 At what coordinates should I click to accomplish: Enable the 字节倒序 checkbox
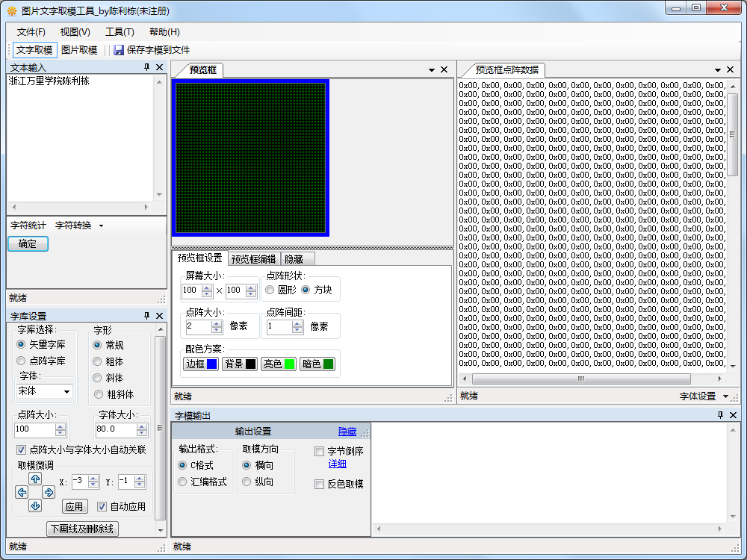pyautogui.click(x=320, y=451)
